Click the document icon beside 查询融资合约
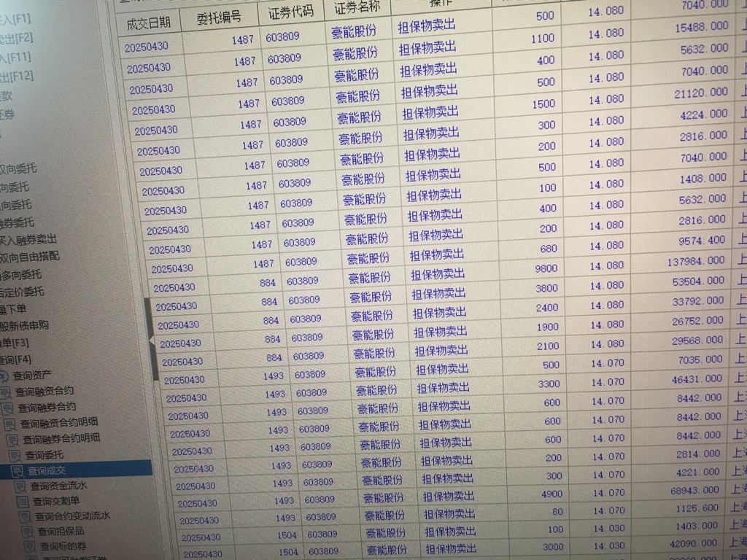The height and width of the screenshot is (560, 747). point(6,393)
